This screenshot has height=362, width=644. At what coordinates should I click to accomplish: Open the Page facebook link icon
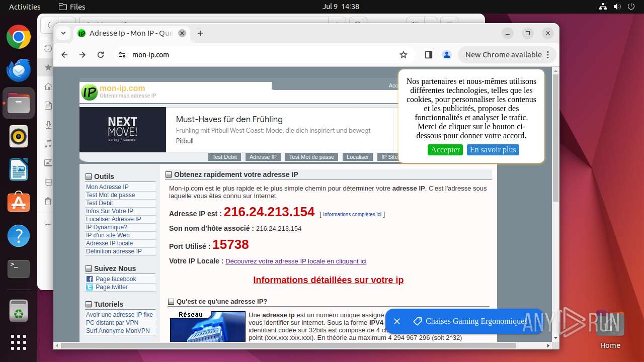point(90,279)
